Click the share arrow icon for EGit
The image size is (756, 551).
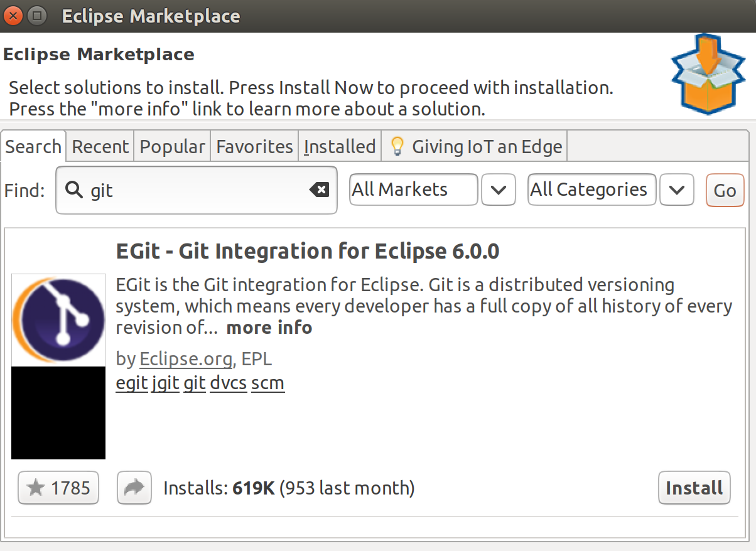click(134, 488)
